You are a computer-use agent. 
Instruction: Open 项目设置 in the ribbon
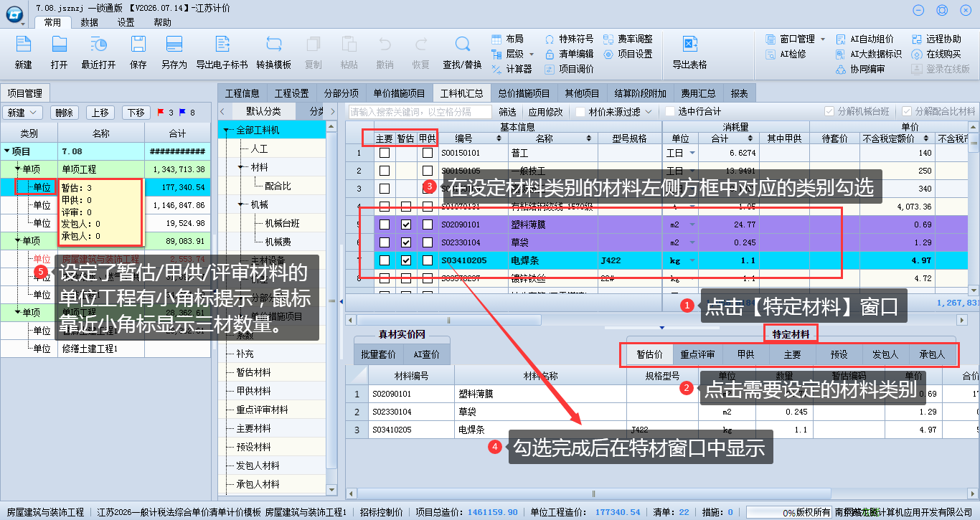[628, 54]
